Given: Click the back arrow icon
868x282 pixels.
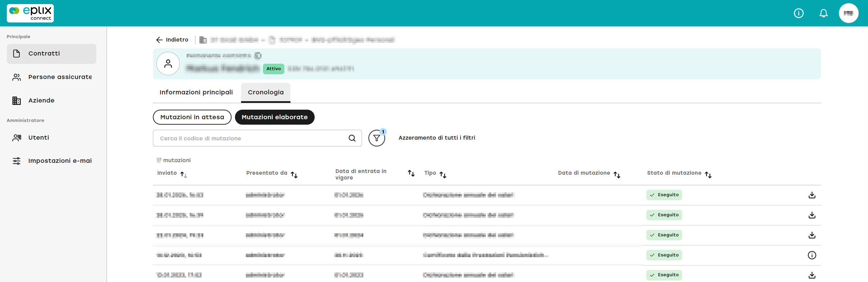Looking at the screenshot, I should point(159,40).
